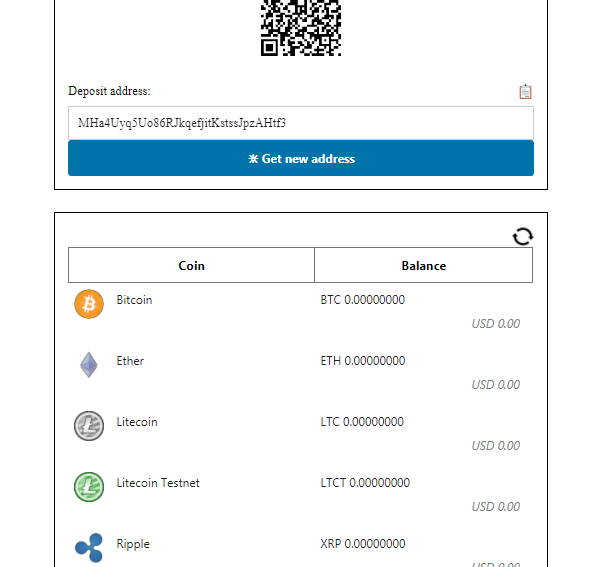Focus the deposit address text field
Viewport: 614px width, 567px height.
coord(301,123)
